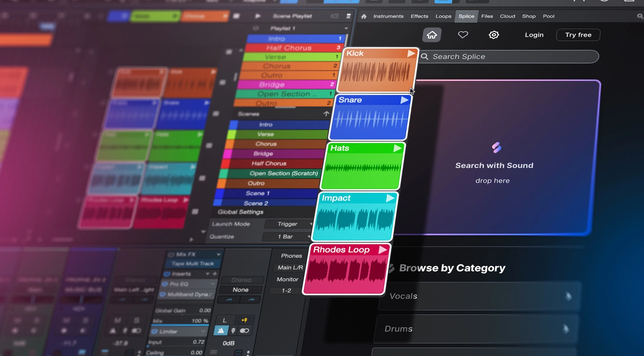Open the Effects browser tab
The image size is (644, 356).
pos(419,16)
